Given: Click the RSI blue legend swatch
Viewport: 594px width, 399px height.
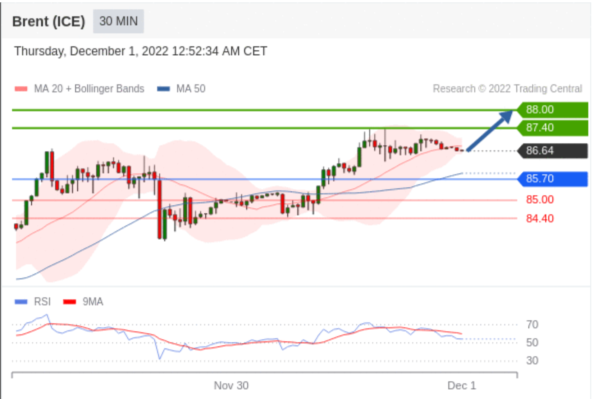Looking at the screenshot, I should coord(21,302).
